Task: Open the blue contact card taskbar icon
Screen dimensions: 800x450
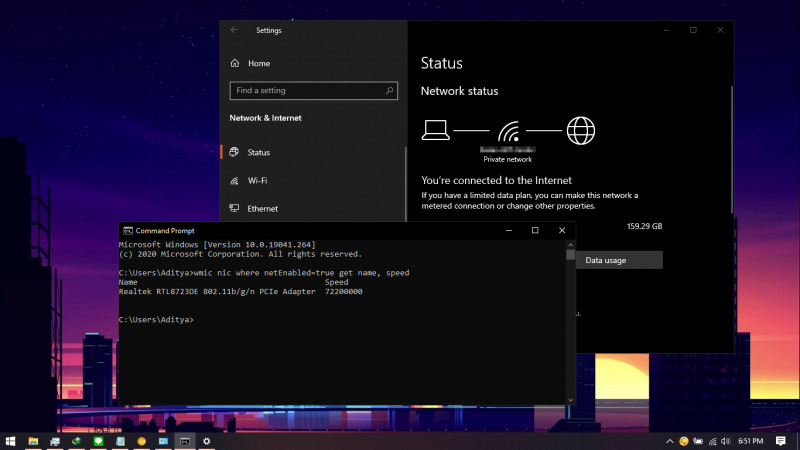Action: 163,441
